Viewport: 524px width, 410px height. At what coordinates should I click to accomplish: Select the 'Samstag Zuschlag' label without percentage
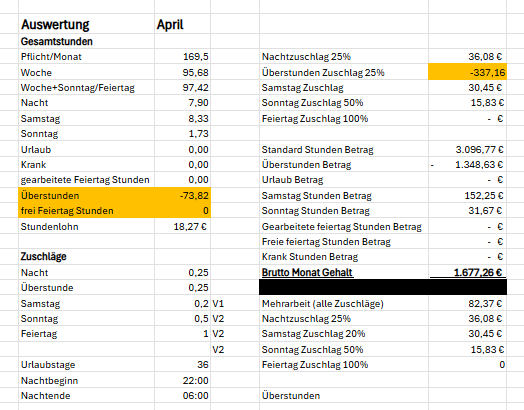pos(302,88)
